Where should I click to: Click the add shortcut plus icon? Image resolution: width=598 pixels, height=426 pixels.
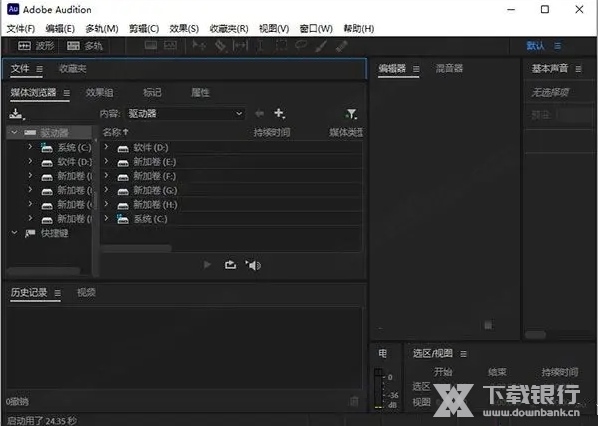[x=280, y=113]
